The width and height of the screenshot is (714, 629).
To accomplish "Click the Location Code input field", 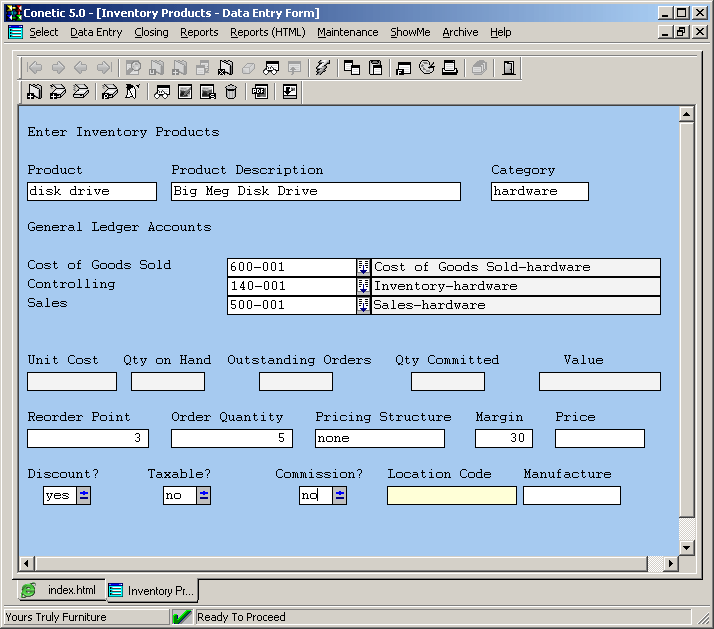I will tap(451, 495).
